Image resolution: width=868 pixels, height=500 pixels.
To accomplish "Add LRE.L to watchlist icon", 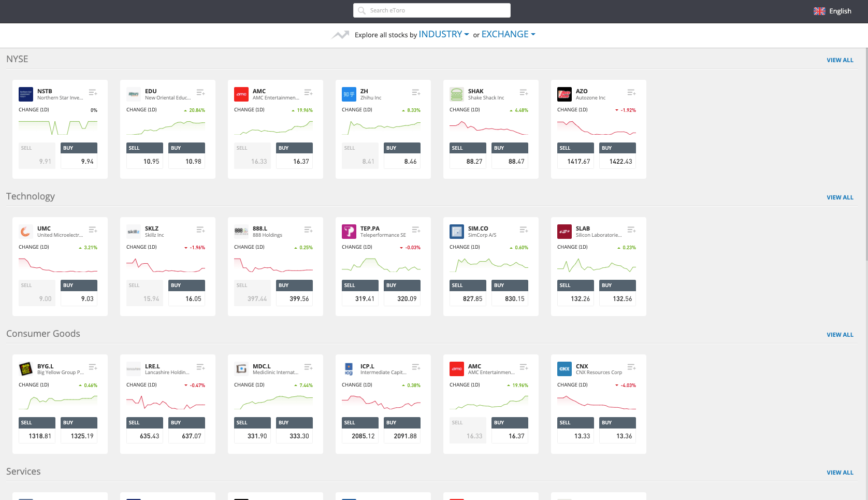I will pyautogui.click(x=200, y=367).
